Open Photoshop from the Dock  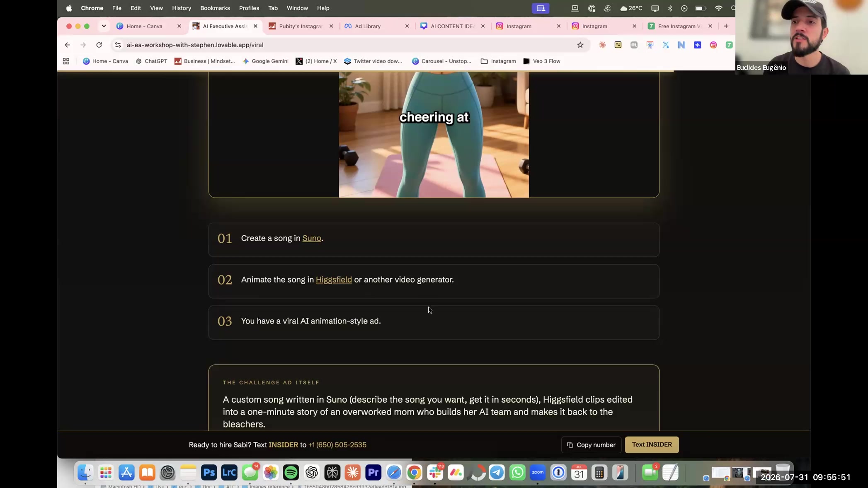pyautogui.click(x=209, y=473)
